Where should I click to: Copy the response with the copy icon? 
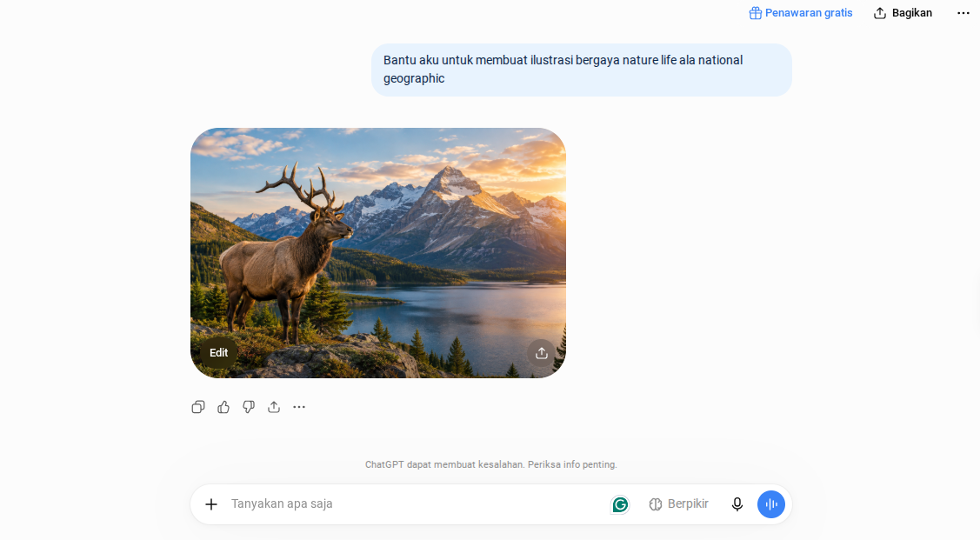[x=198, y=407]
